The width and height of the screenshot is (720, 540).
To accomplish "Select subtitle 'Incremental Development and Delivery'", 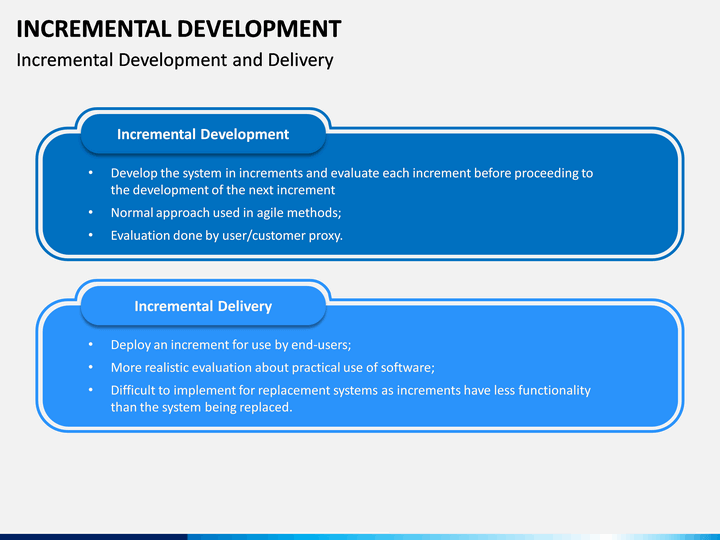I will tap(175, 60).
